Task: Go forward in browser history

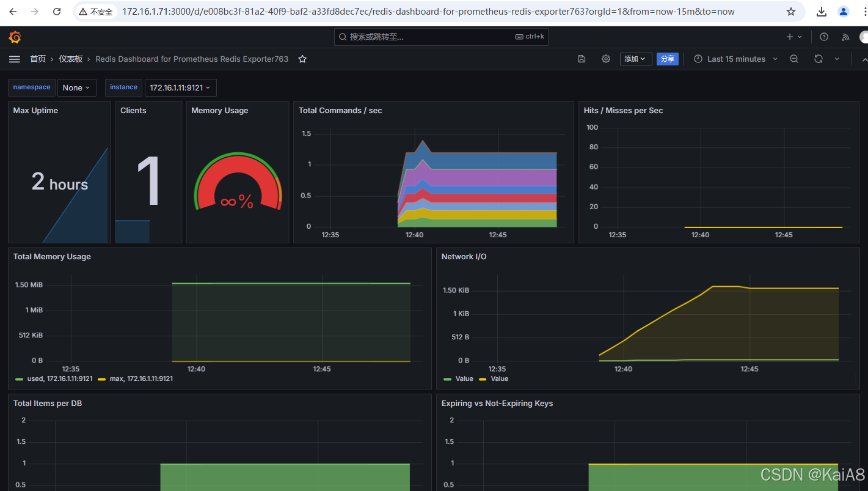Action: 35,12
